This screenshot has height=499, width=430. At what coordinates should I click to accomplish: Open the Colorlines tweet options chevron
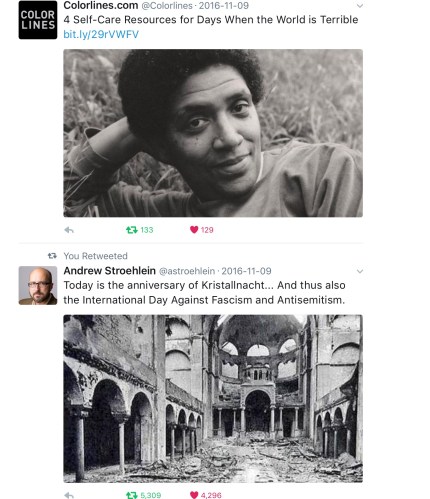click(x=360, y=6)
